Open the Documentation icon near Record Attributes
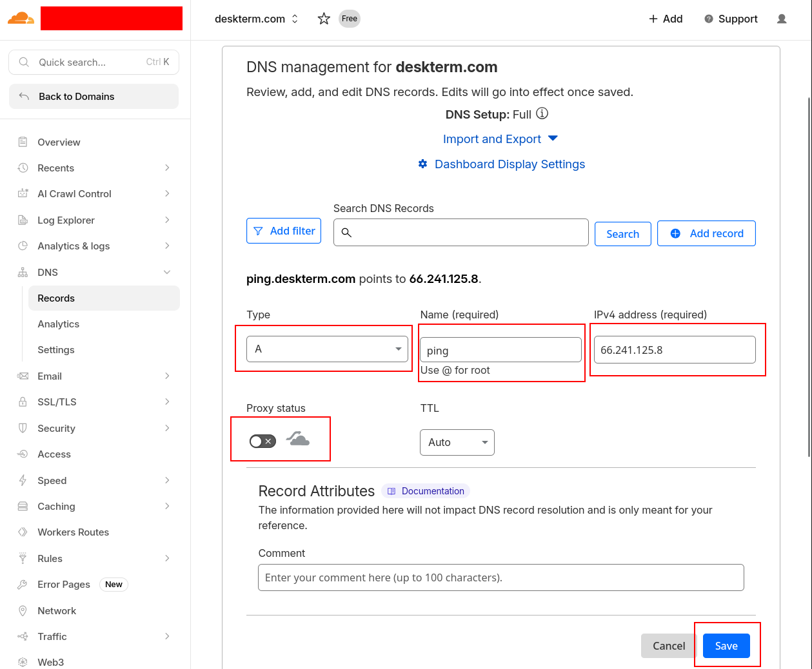This screenshot has width=812, height=669. pos(393,490)
